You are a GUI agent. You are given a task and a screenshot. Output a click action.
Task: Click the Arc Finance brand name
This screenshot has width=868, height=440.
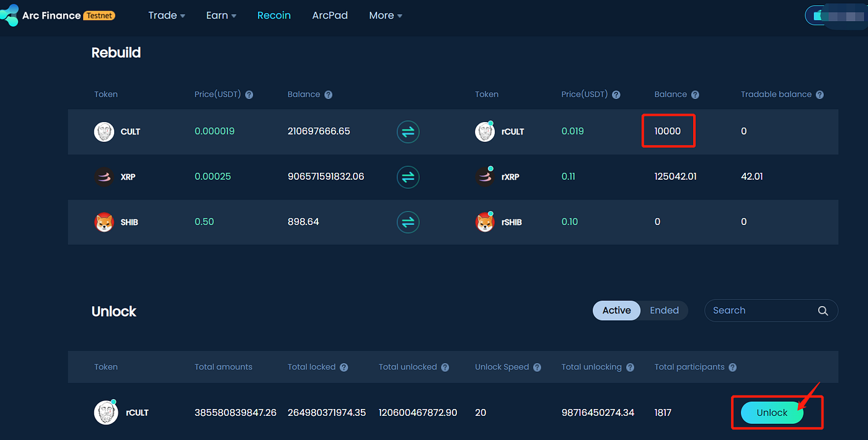coord(51,15)
